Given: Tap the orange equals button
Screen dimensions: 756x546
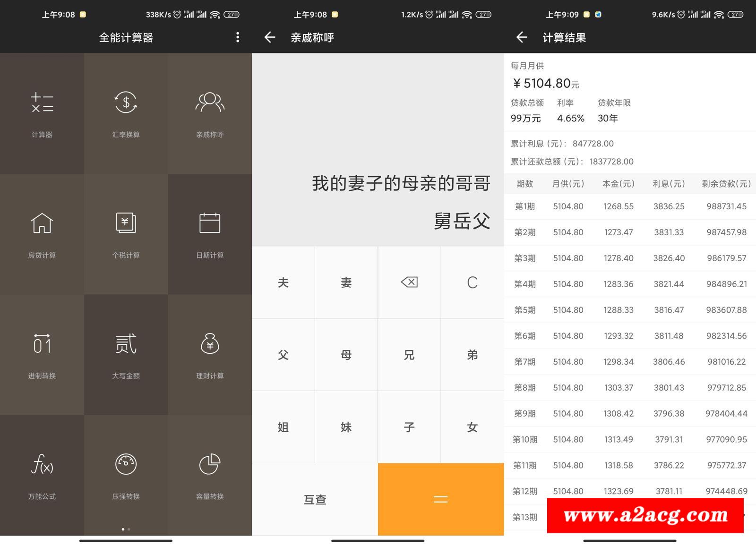Looking at the screenshot, I should pos(441,499).
